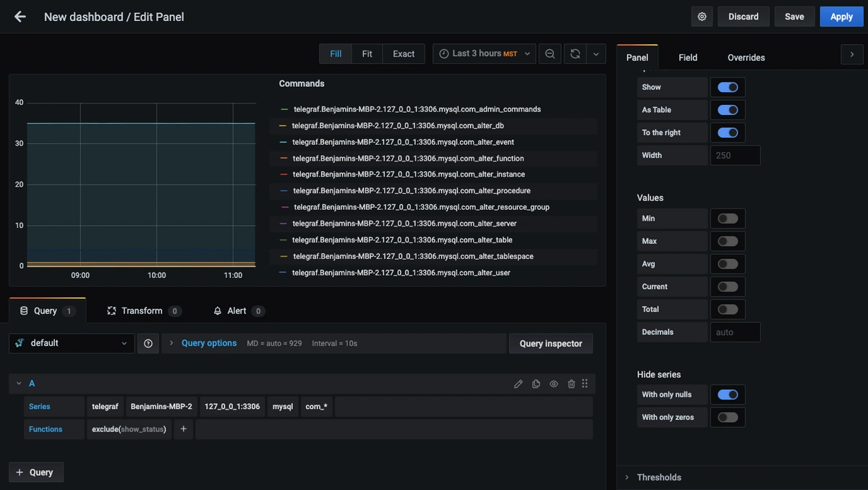Toggle hide series With only nulls
The width and height of the screenshot is (868, 490).
tap(728, 394)
